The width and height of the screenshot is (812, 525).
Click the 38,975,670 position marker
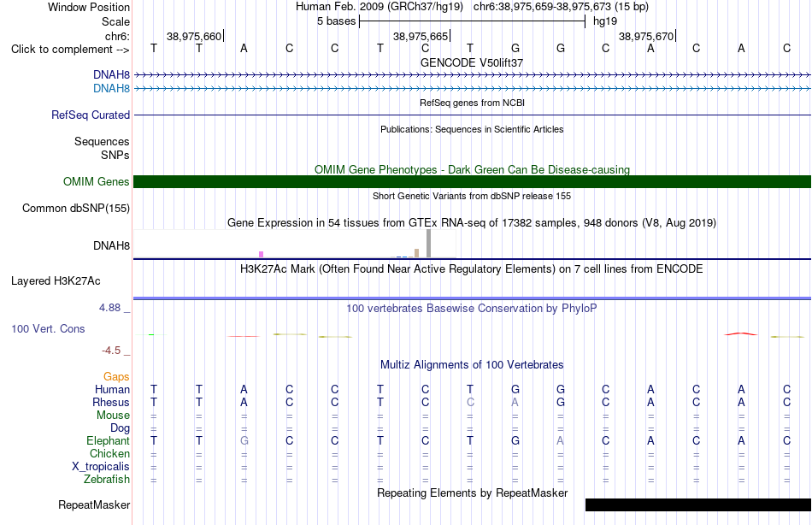(x=646, y=36)
